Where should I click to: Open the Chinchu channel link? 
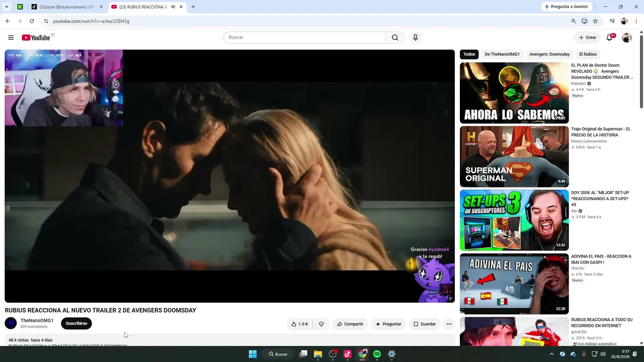pyautogui.click(x=578, y=268)
